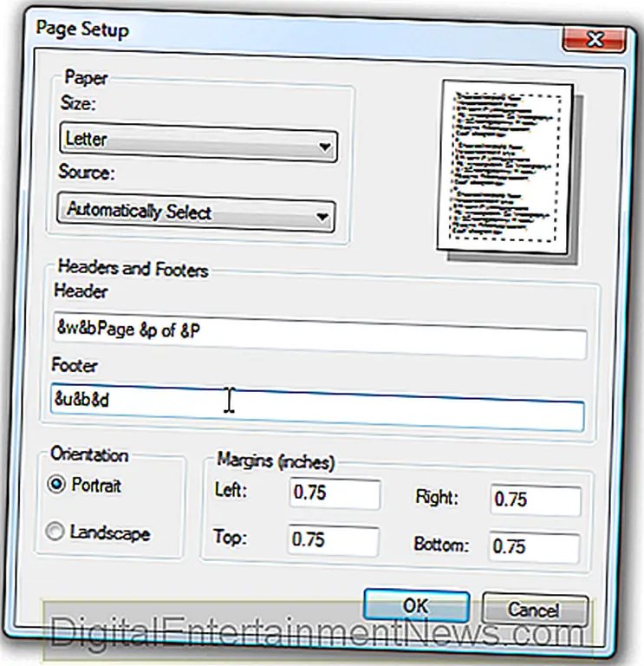Viewport: 644px width, 666px height.
Task: Click the Bottom margin field
Action: (x=534, y=547)
